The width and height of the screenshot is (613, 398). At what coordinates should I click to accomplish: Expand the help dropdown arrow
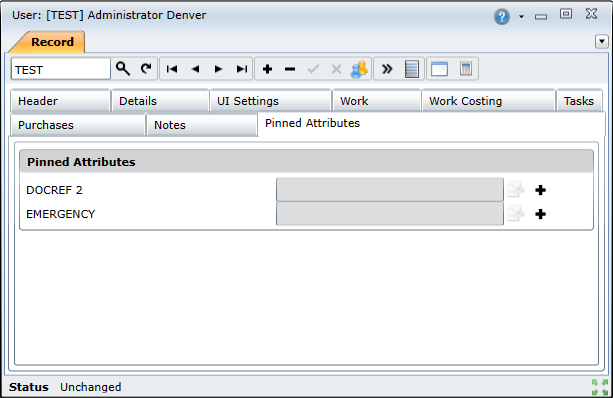point(521,17)
